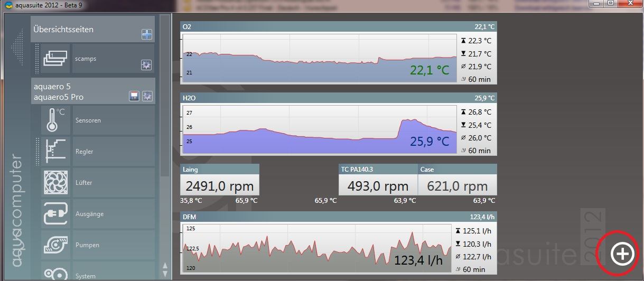The image size is (644, 281).
Task: Select the Ausgänge menu label
Action: (x=89, y=214)
